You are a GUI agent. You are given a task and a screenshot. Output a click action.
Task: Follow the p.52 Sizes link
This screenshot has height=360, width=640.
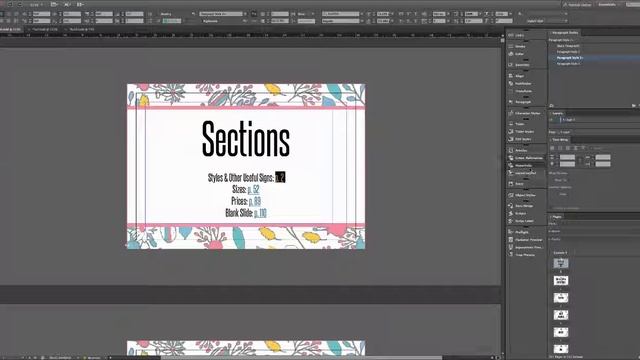pos(253,189)
